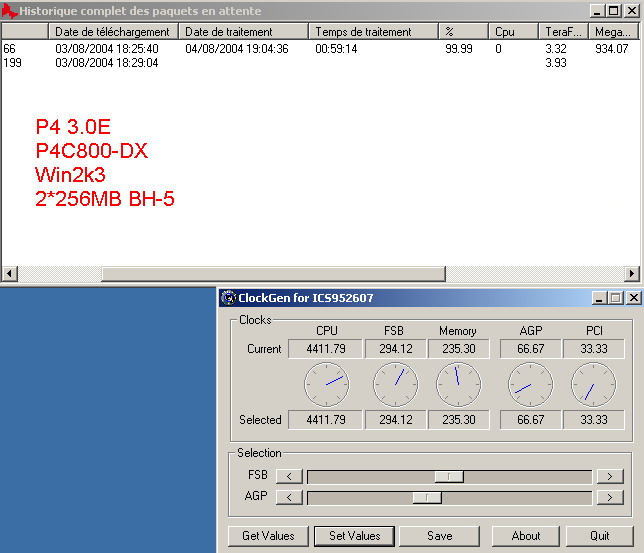Click the Memory clock dial gauge
Screen dimensions: 644x553
click(458, 385)
